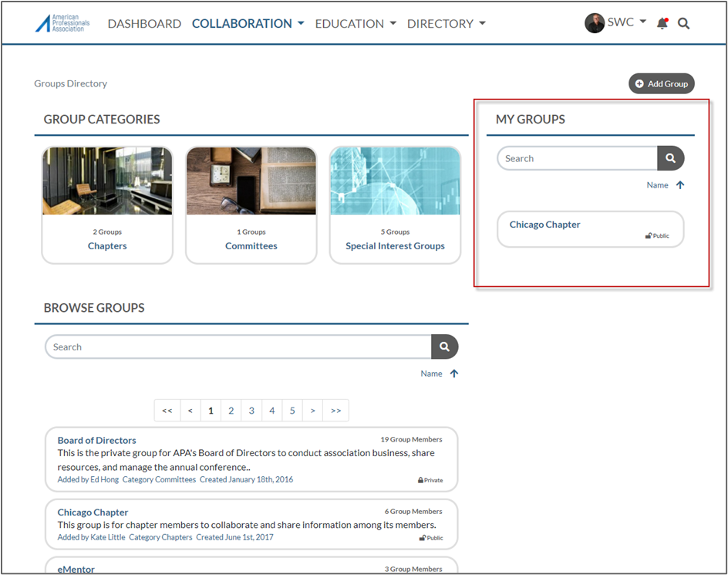Click the Chapters category thumbnail image
The height and width of the screenshot is (575, 728).
pos(107,181)
